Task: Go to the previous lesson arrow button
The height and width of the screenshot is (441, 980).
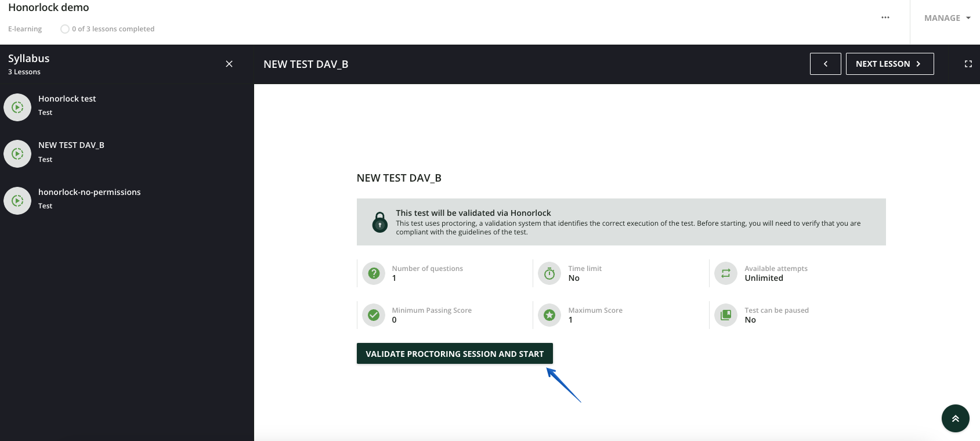Action: coord(825,64)
